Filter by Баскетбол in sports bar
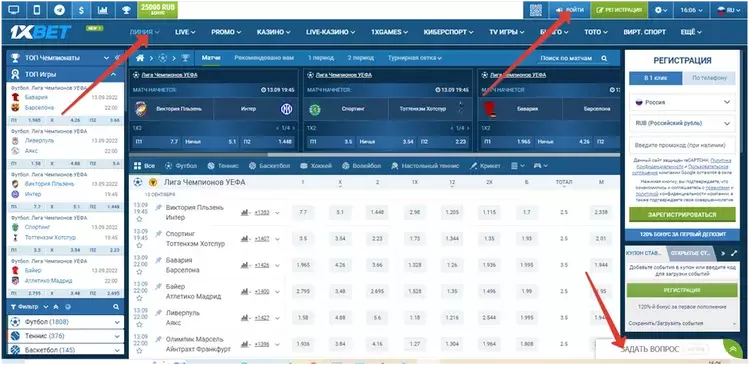 coord(269,166)
